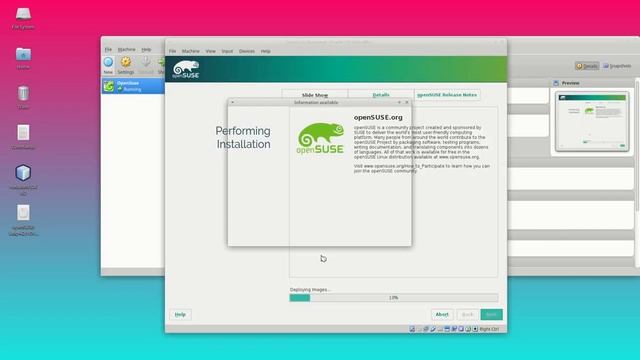Click the 'Deploying Images...' status text
This screenshot has height=360, width=640.
(310, 289)
